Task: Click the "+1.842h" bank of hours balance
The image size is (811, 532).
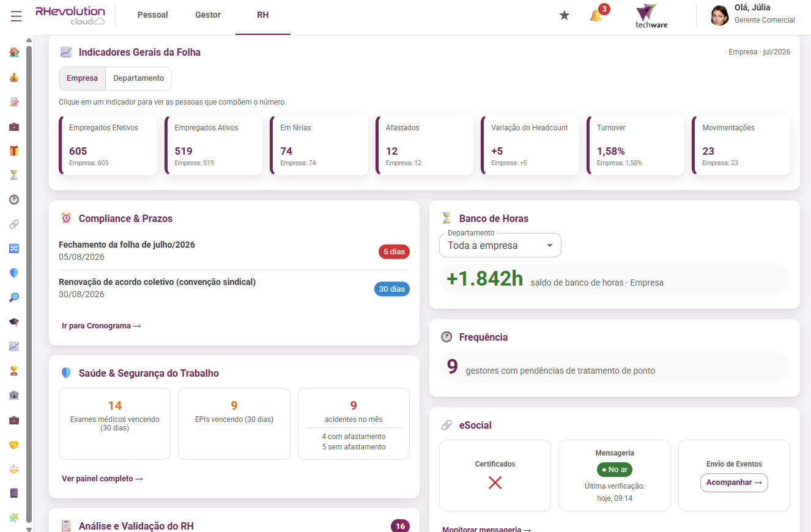Action: [x=485, y=279]
